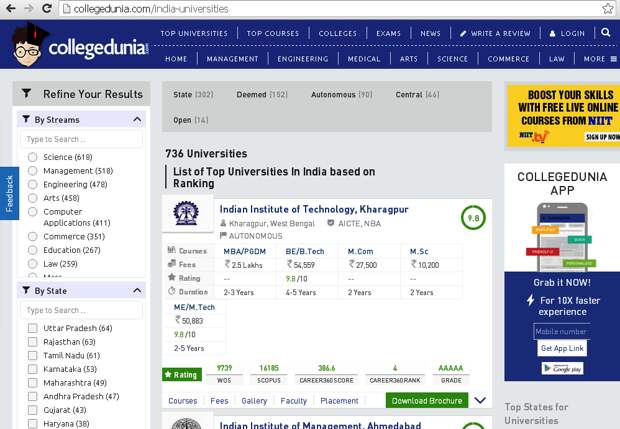Select the Law (259) stream radio
620x429 pixels.
tap(33, 264)
